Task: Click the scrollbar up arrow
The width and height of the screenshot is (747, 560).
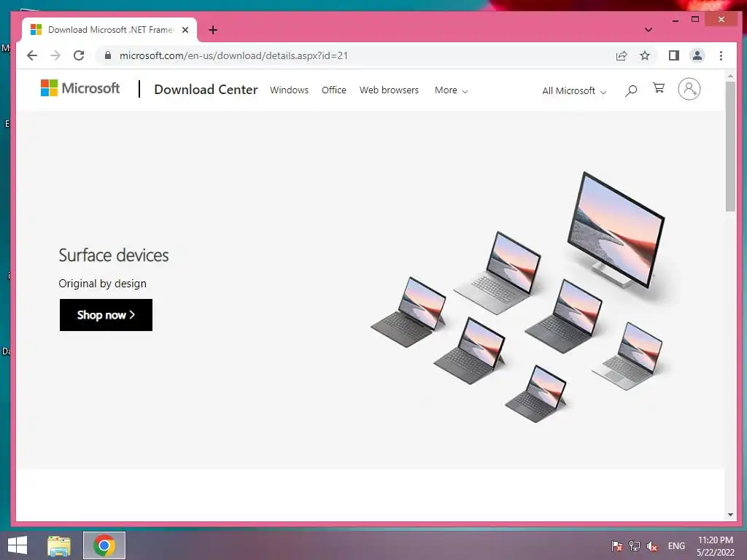Action: [730, 76]
